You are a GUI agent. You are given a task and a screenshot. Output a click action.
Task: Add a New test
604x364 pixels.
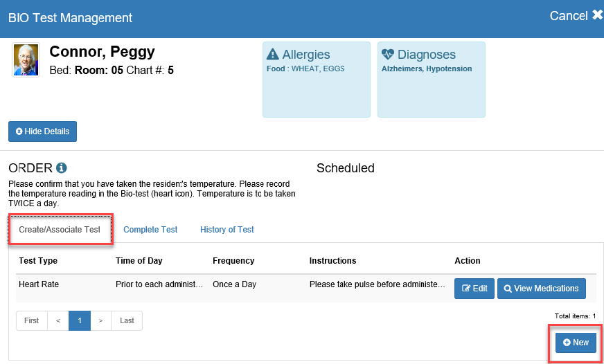576,343
